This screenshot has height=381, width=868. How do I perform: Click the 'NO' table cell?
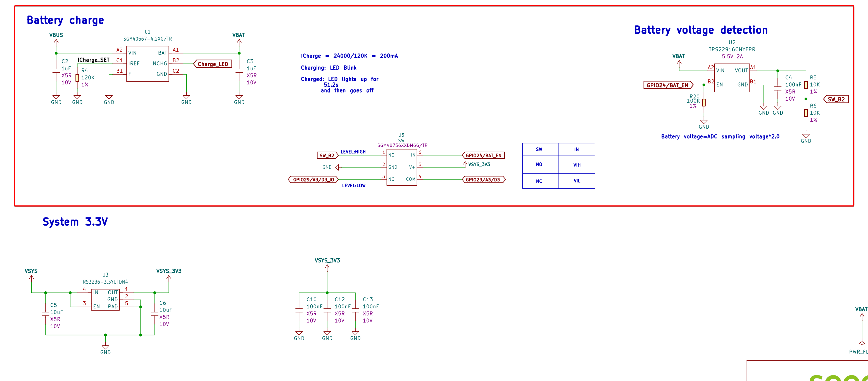(x=541, y=165)
